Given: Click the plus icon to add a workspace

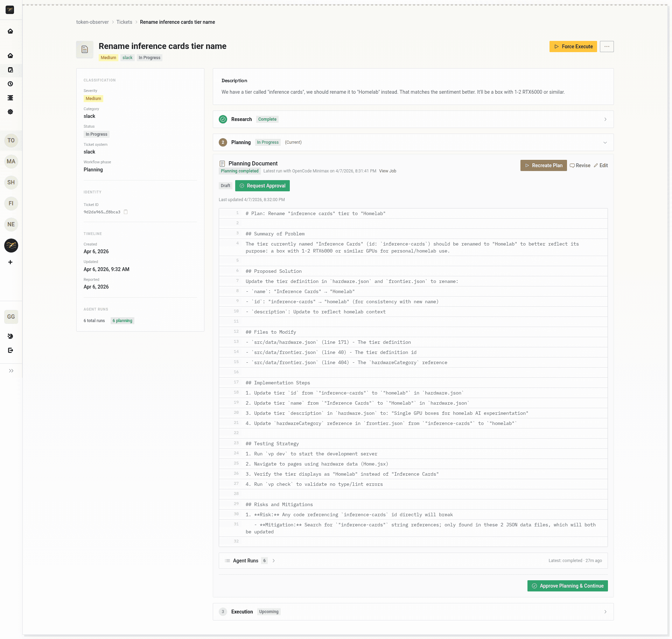Looking at the screenshot, I should click(x=10, y=262).
